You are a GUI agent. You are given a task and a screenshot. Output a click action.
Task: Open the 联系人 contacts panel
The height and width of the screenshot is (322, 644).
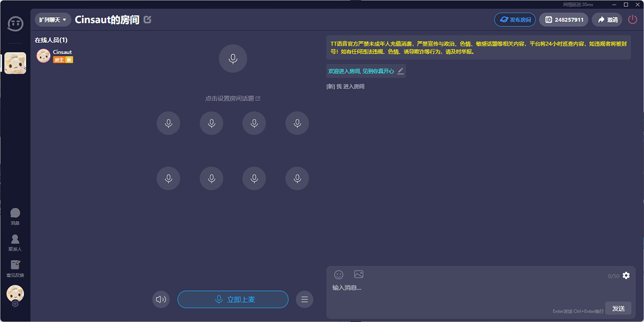click(x=15, y=241)
